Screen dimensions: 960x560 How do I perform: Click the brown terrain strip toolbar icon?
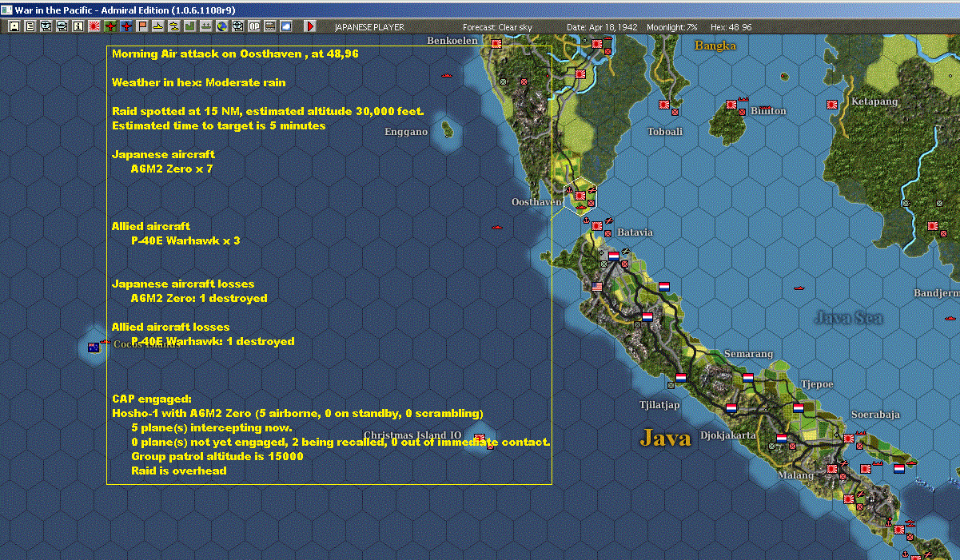click(x=269, y=26)
